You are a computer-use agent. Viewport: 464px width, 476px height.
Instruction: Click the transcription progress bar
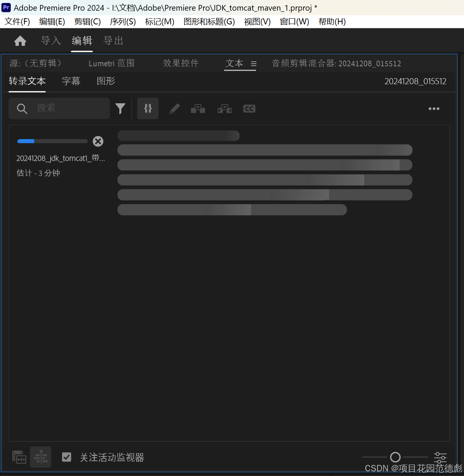click(53, 141)
